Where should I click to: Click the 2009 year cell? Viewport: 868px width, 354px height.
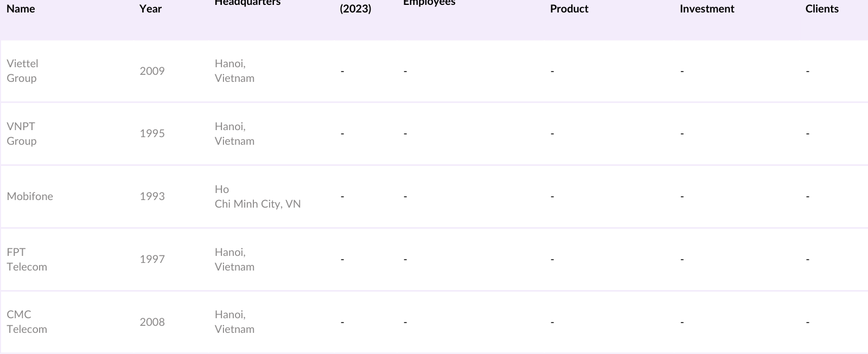point(152,71)
